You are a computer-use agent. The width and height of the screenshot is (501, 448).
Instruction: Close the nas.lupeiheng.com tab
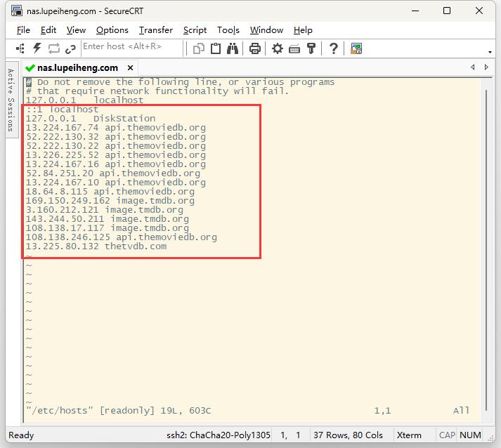130,67
